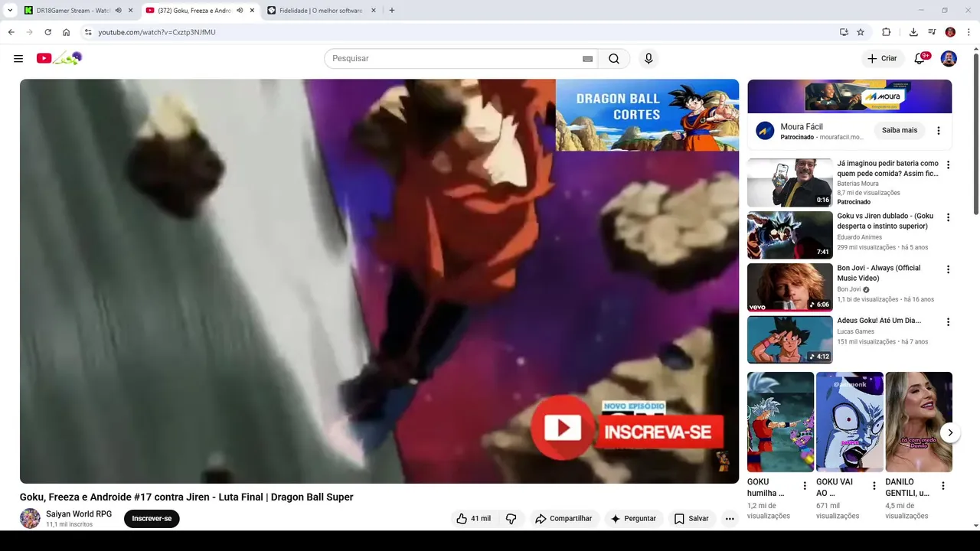Click Saiba mais on Moura ad
The width and height of the screenshot is (980, 551).
tap(900, 130)
